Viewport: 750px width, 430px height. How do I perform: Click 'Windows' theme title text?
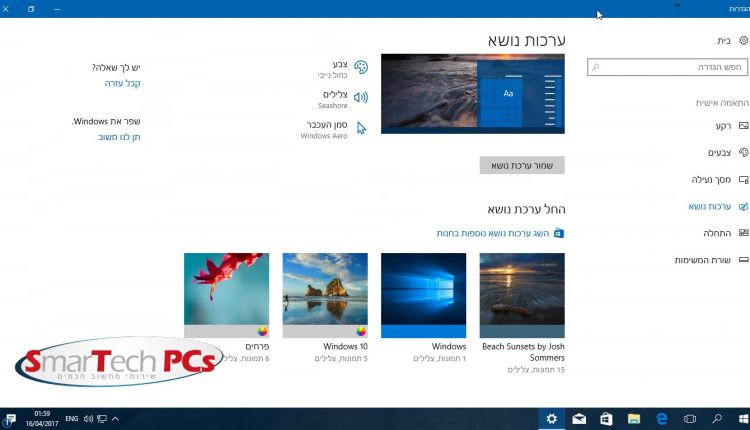[449, 346]
